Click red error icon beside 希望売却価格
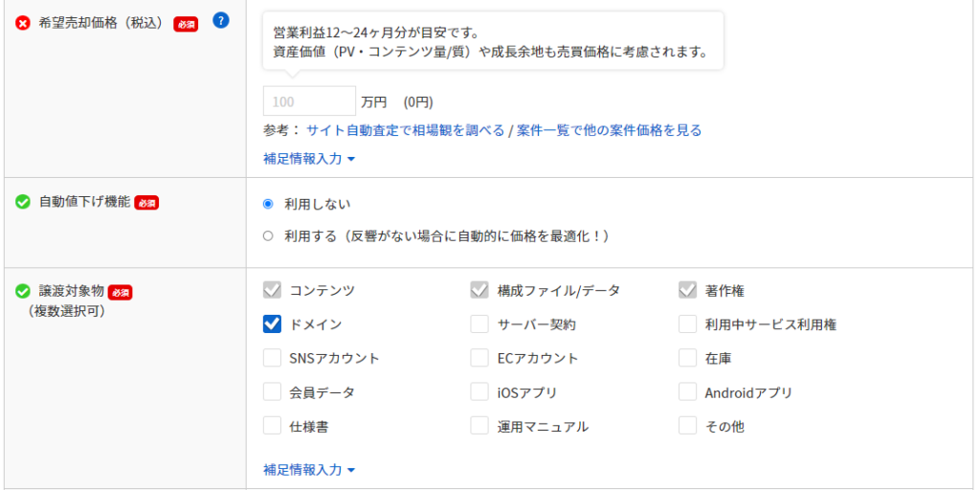Image resolution: width=980 pixels, height=490 pixels. 23,22
